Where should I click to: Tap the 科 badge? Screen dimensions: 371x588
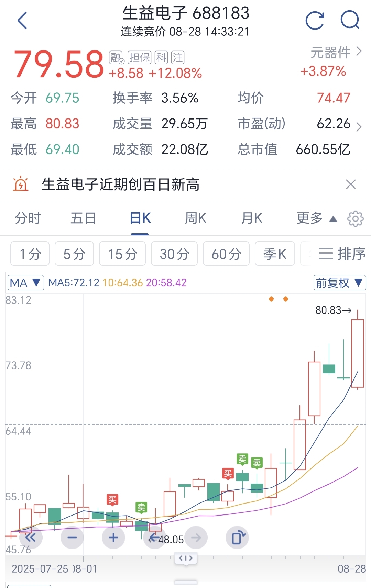click(x=161, y=57)
